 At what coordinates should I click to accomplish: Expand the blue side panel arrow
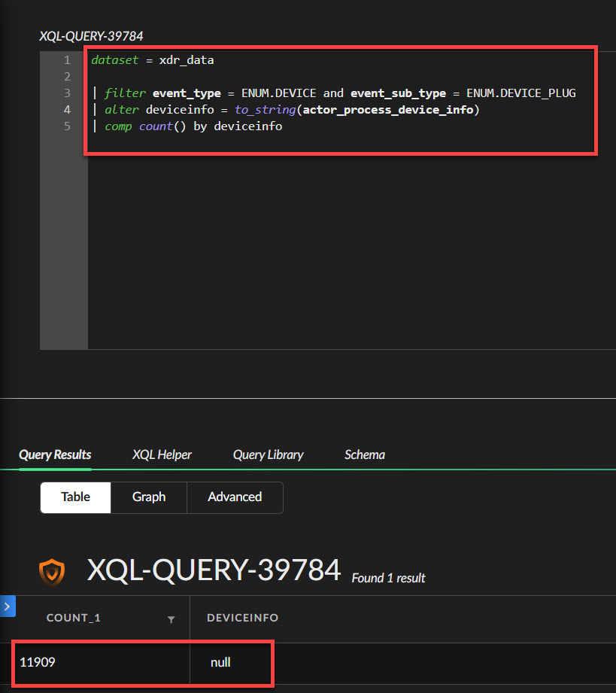pyautogui.click(x=7, y=606)
